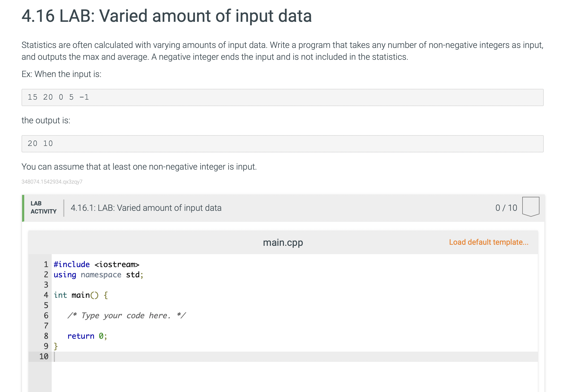Place cursor on the #include <iostream> line
This screenshot has width=575, height=392.
tap(96, 264)
